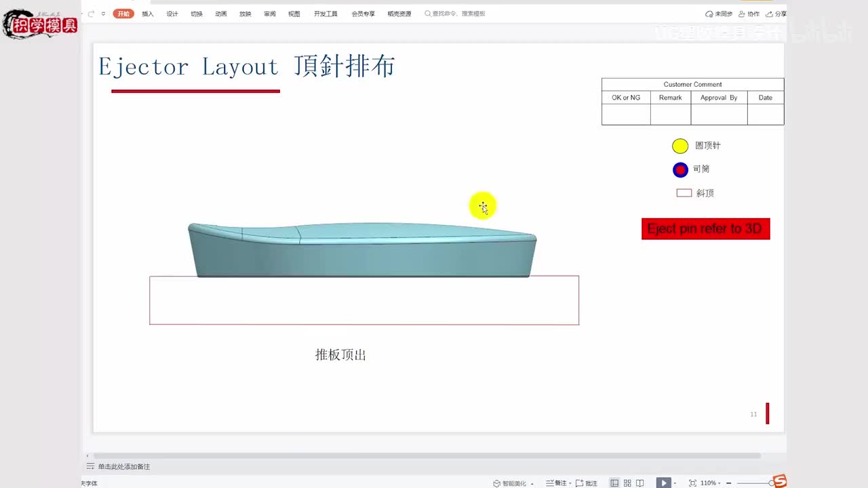Click the zoom slider handle
868x488 pixels.
(772, 483)
